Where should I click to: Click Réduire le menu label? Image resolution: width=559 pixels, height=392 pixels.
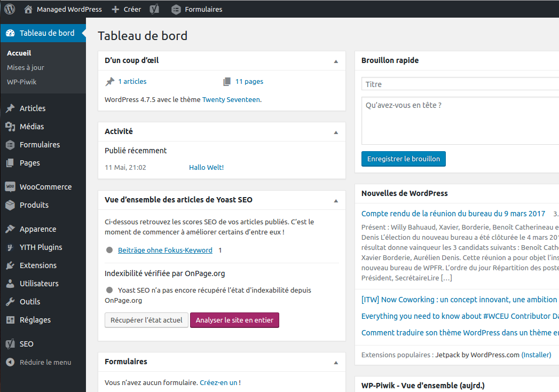(45, 362)
